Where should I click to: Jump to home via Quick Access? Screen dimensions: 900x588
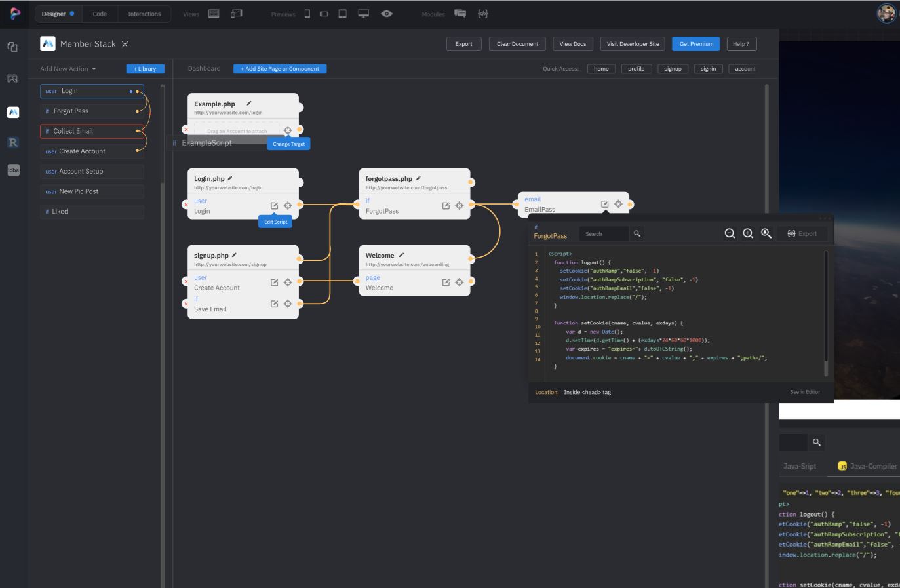[x=601, y=69]
